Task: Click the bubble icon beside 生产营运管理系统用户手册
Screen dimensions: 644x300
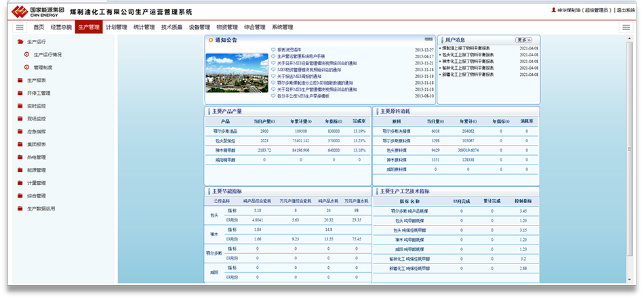Action: click(274, 56)
